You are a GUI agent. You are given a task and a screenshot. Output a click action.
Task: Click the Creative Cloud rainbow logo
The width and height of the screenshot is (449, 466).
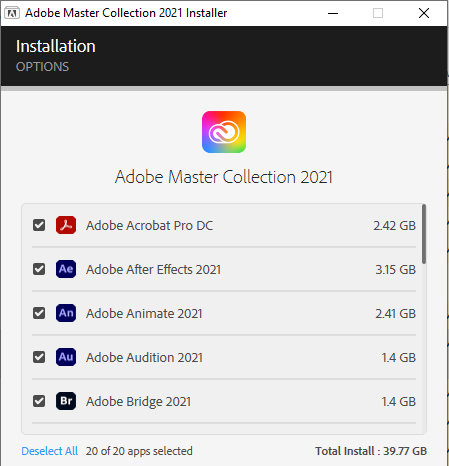pos(224,132)
